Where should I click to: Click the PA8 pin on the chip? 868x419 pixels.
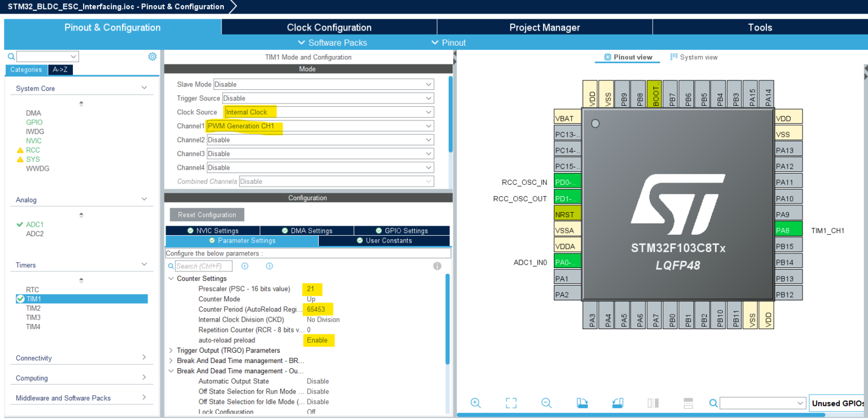(x=788, y=230)
